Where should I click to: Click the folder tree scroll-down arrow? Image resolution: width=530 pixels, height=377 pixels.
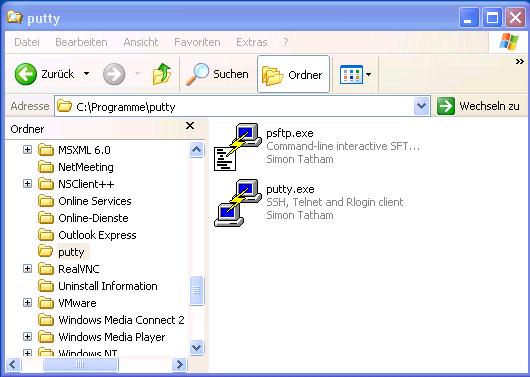(196, 348)
